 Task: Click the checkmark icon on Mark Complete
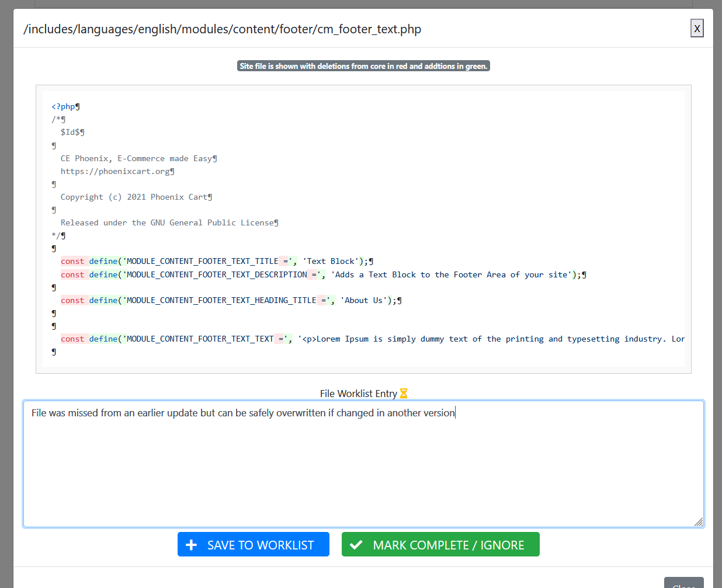pyautogui.click(x=356, y=545)
